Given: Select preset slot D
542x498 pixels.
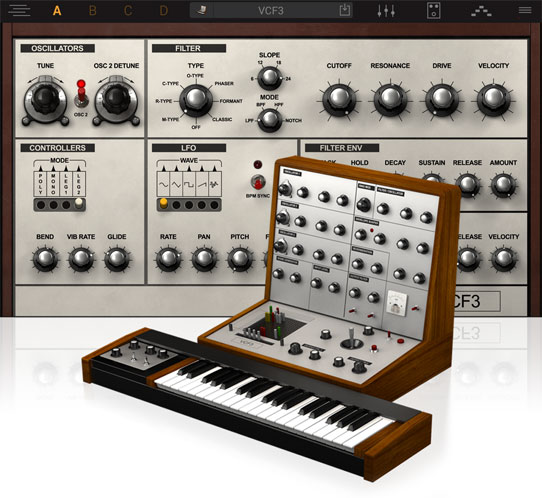Looking at the screenshot, I should coord(163,11).
